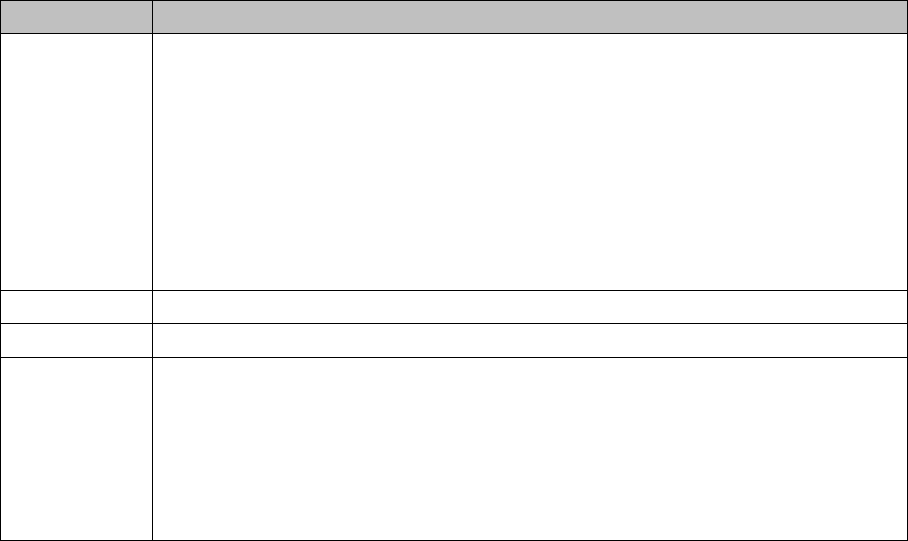
Task: Click the border between header and first row
Action: pos(454,33)
